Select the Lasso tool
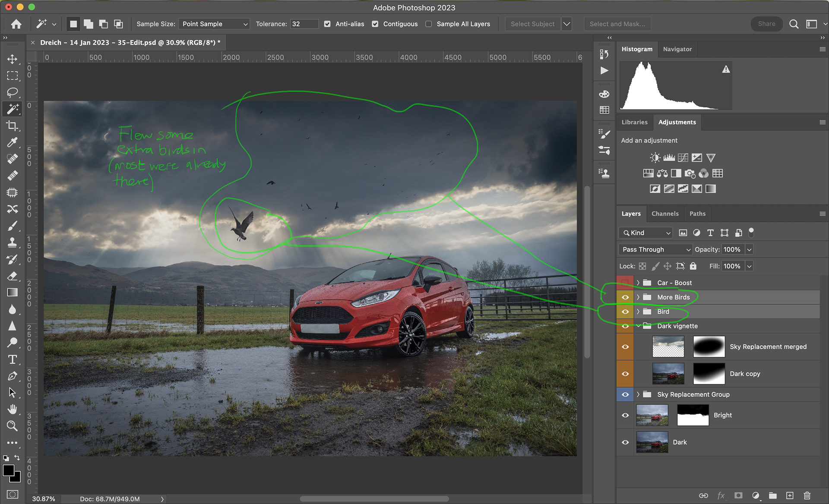 13,92
